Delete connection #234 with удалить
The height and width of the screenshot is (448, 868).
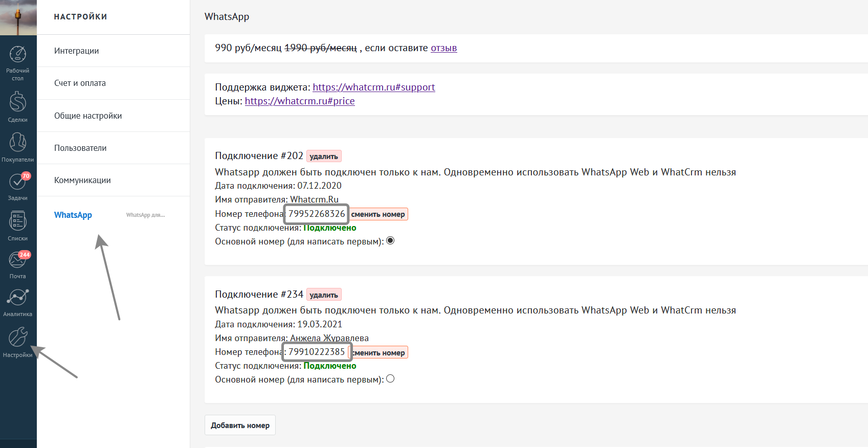[x=324, y=295]
